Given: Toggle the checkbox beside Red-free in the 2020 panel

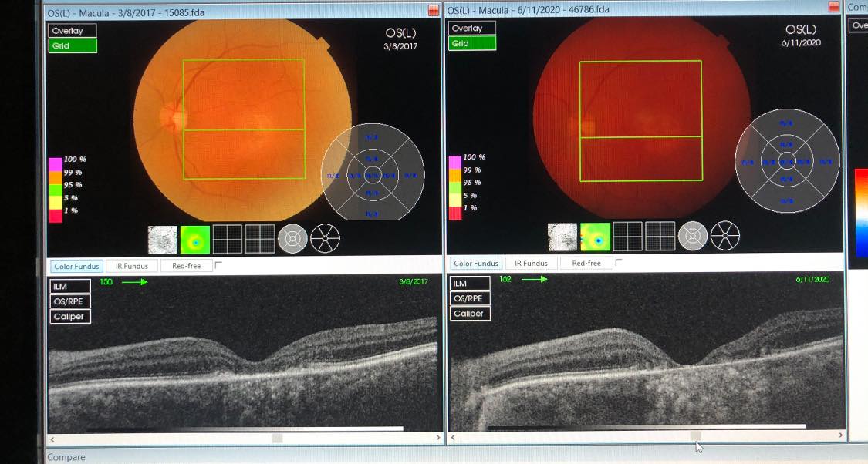Looking at the screenshot, I should coord(619,263).
